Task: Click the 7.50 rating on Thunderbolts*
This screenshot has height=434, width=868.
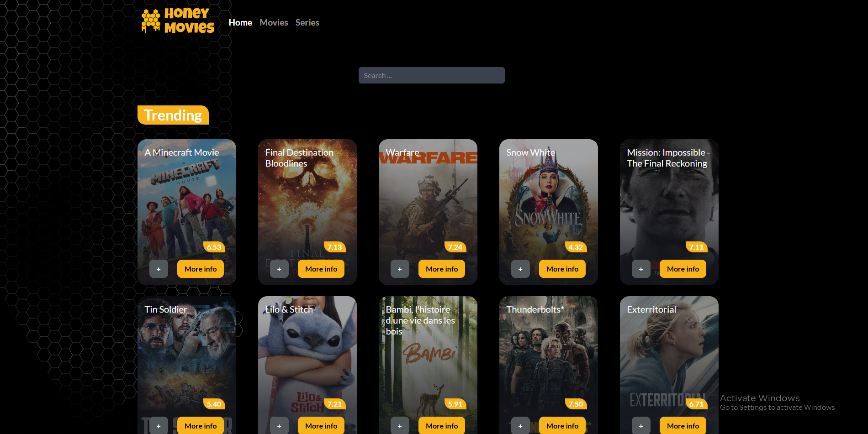Action: click(576, 404)
